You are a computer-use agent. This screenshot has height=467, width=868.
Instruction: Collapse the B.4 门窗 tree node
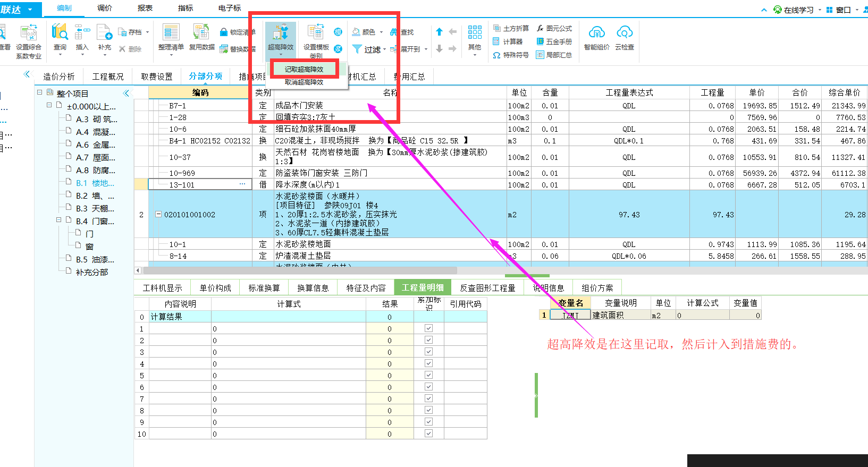click(59, 220)
